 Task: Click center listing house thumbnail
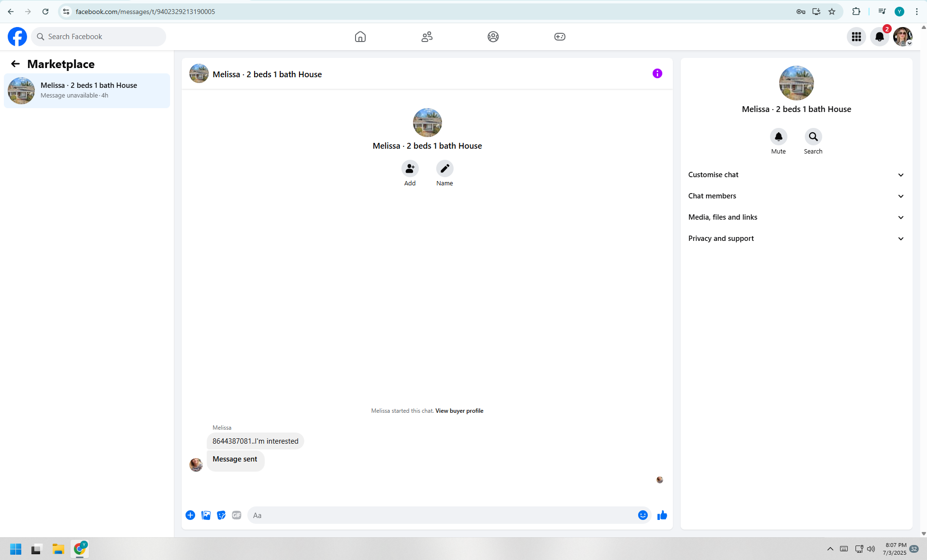tap(428, 123)
